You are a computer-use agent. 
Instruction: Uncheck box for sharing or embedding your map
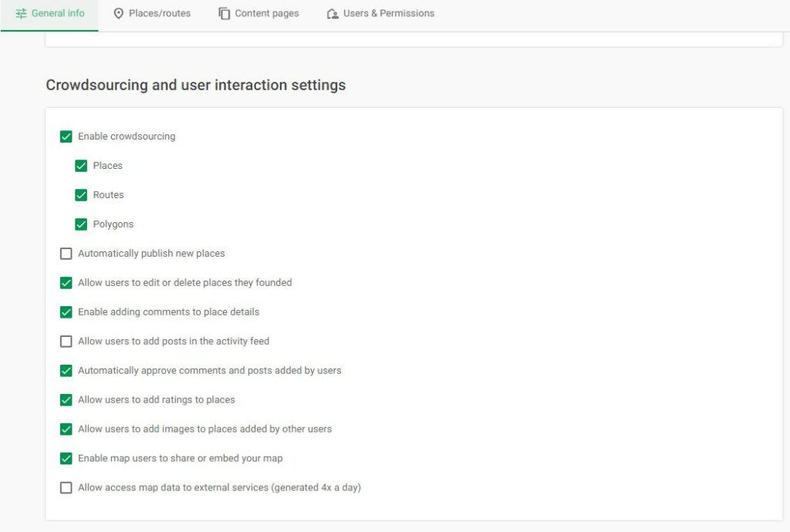click(66, 458)
